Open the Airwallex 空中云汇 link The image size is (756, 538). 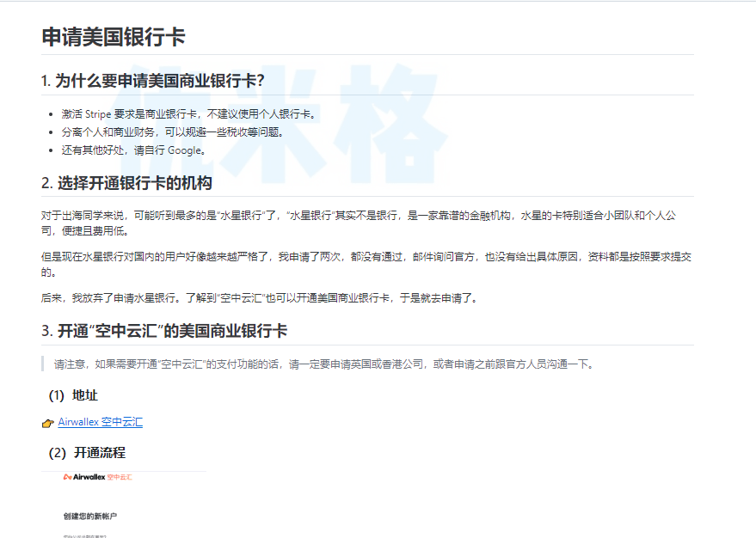click(101, 422)
